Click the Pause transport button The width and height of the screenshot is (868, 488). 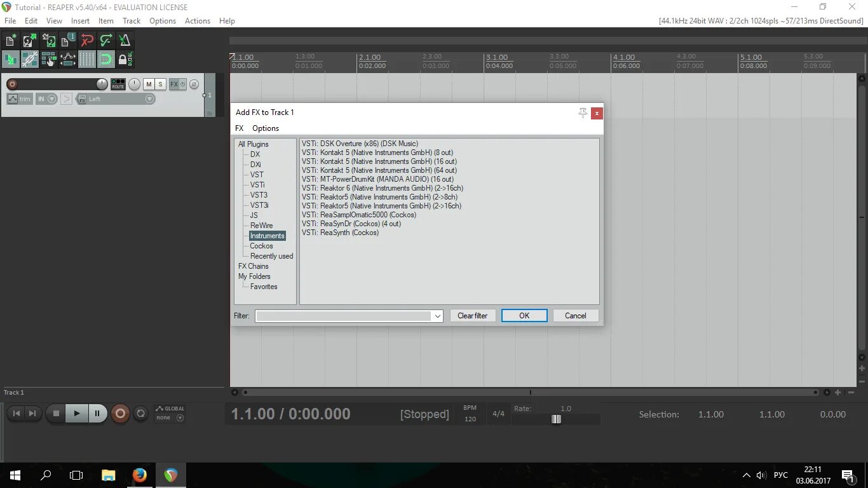coord(97,413)
